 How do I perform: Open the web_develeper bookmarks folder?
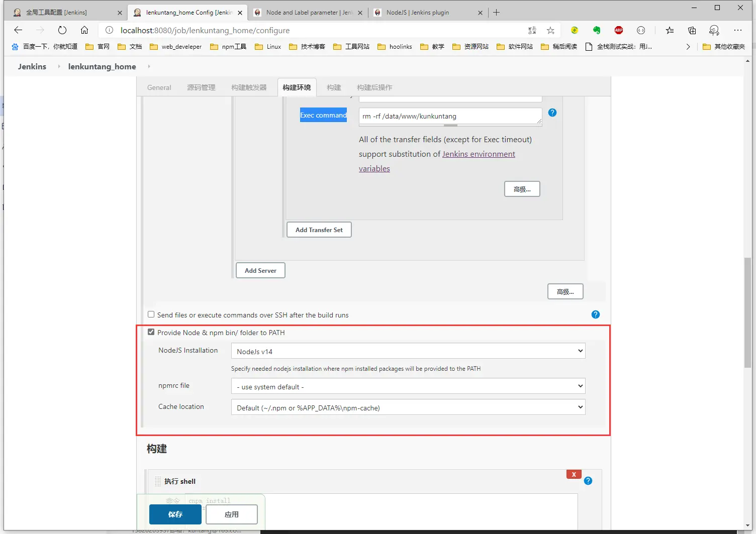[175, 47]
